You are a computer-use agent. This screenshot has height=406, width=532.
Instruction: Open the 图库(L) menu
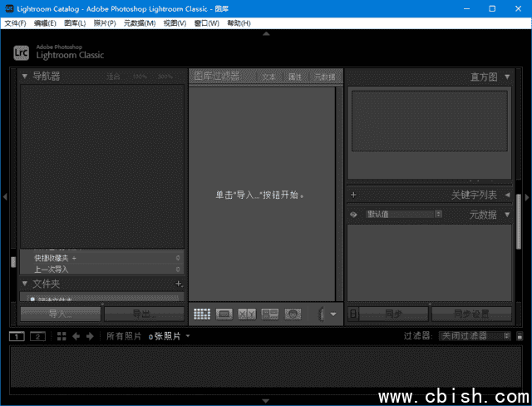point(75,23)
